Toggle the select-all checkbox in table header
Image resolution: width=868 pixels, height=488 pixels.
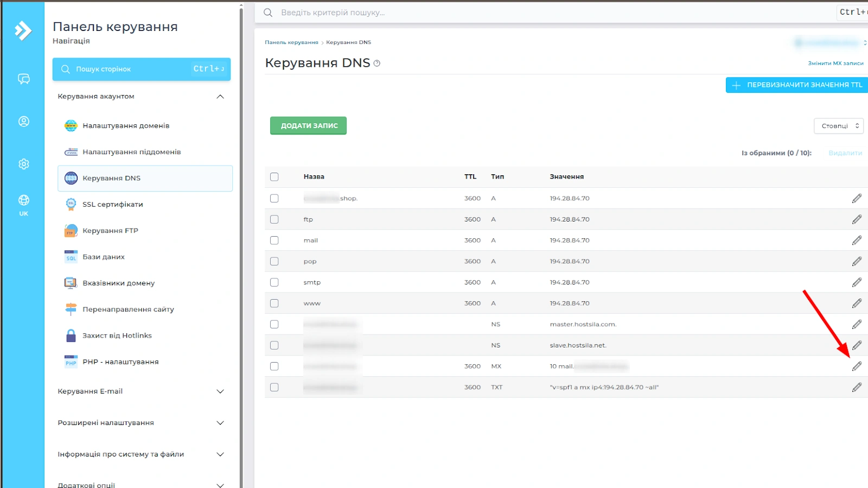coord(275,177)
